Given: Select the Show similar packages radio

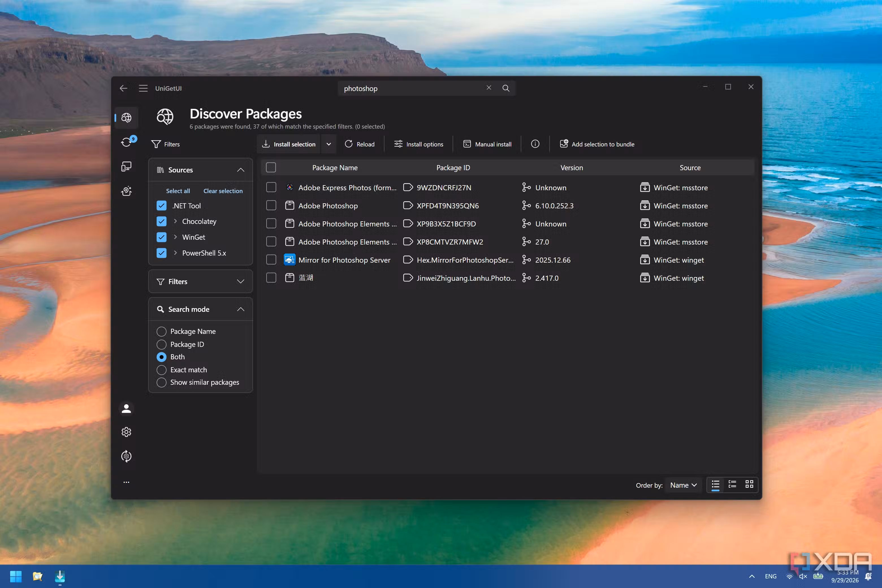Looking at the screenshot, I should (162, 382).
